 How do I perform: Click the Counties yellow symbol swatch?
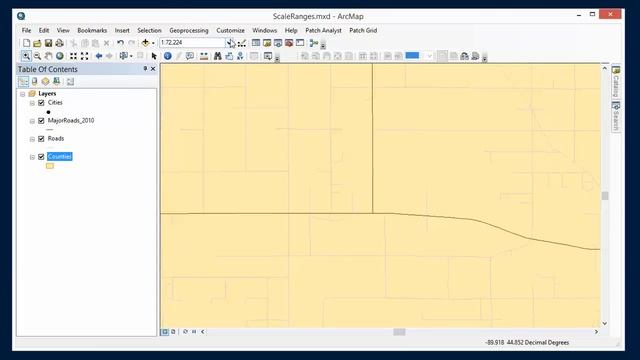[50, 166]
